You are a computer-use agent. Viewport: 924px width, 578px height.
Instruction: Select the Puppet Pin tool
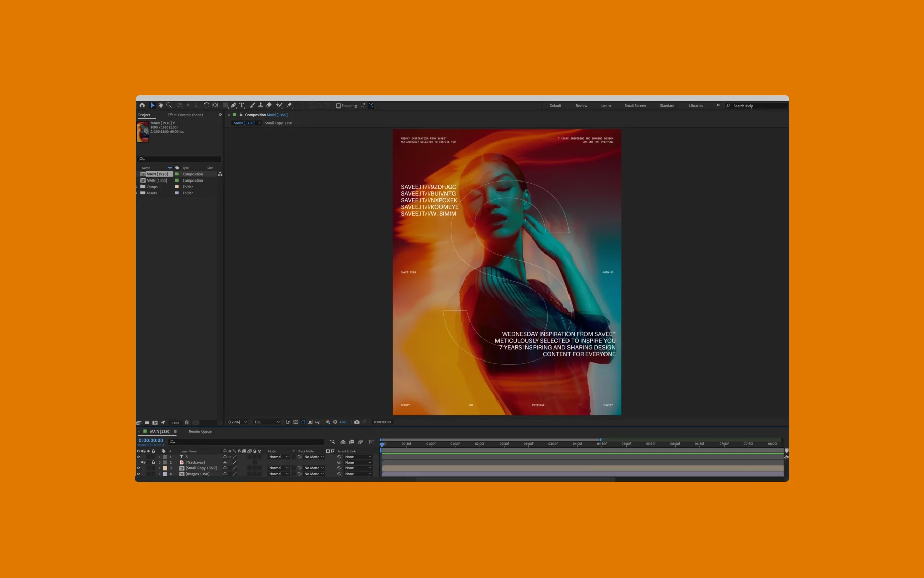click(x=290, y=105)
